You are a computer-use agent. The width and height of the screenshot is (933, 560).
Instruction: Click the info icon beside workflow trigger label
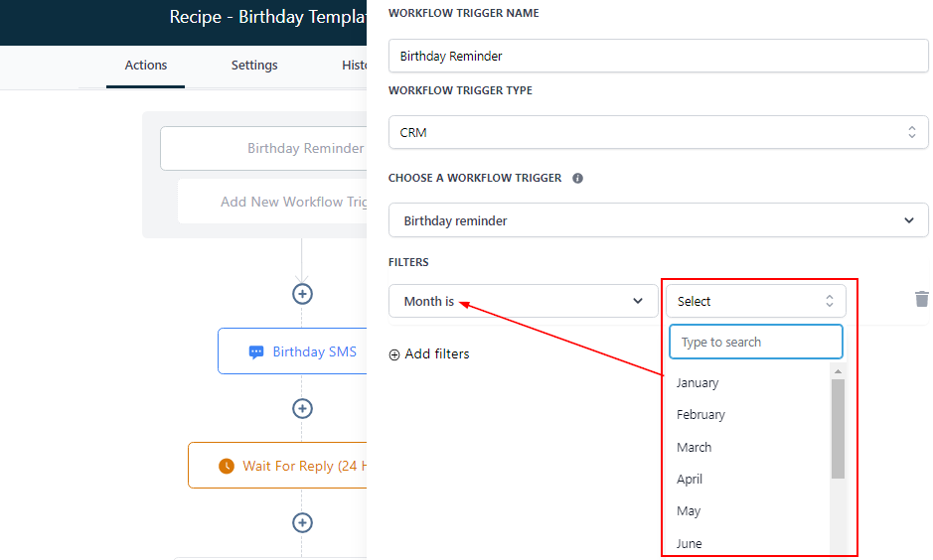pos(577,179)
